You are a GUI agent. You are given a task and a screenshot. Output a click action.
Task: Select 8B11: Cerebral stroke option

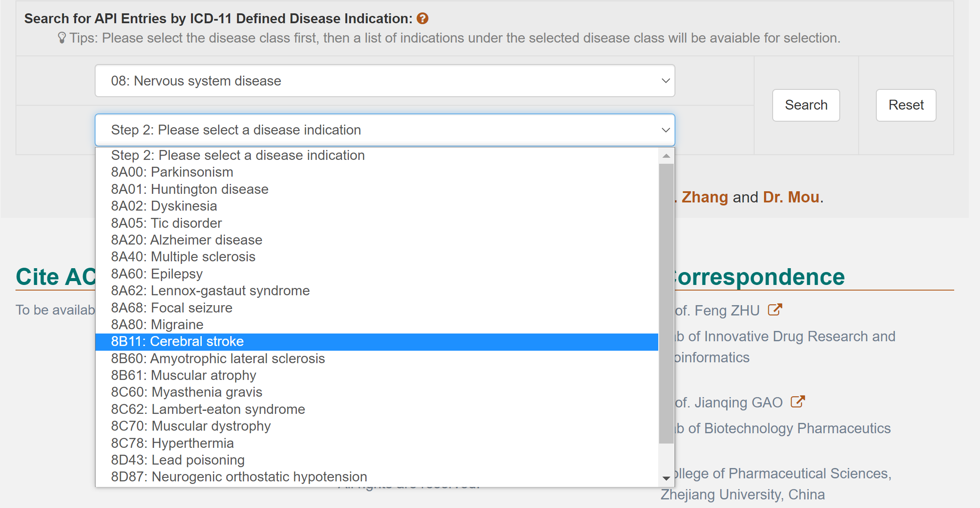tap(177, 341)
